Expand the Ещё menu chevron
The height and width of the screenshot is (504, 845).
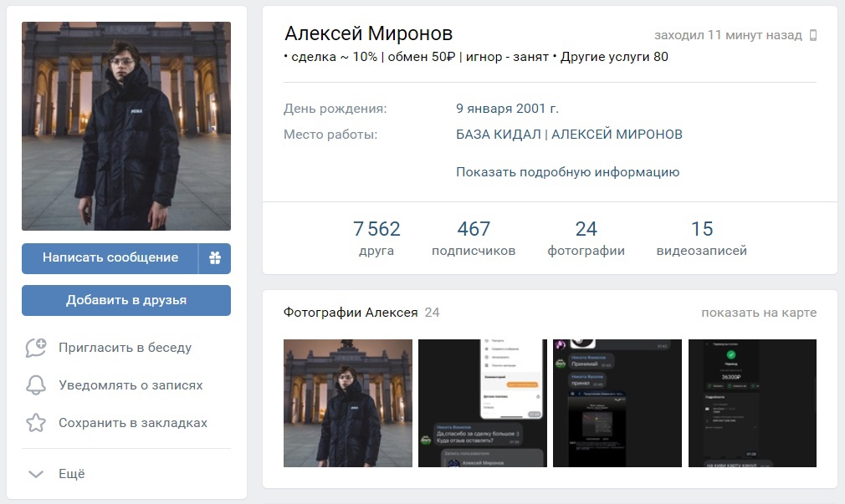(x=36, y=474)
